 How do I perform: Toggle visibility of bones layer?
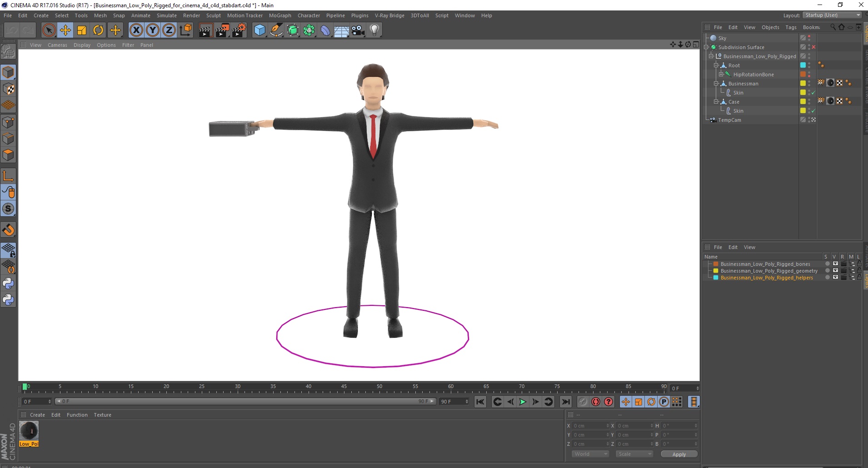tap(835, 264)
